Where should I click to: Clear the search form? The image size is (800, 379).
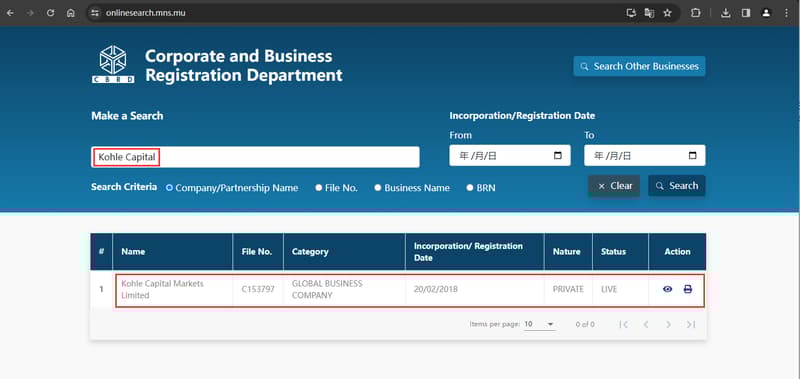point(614,186)
